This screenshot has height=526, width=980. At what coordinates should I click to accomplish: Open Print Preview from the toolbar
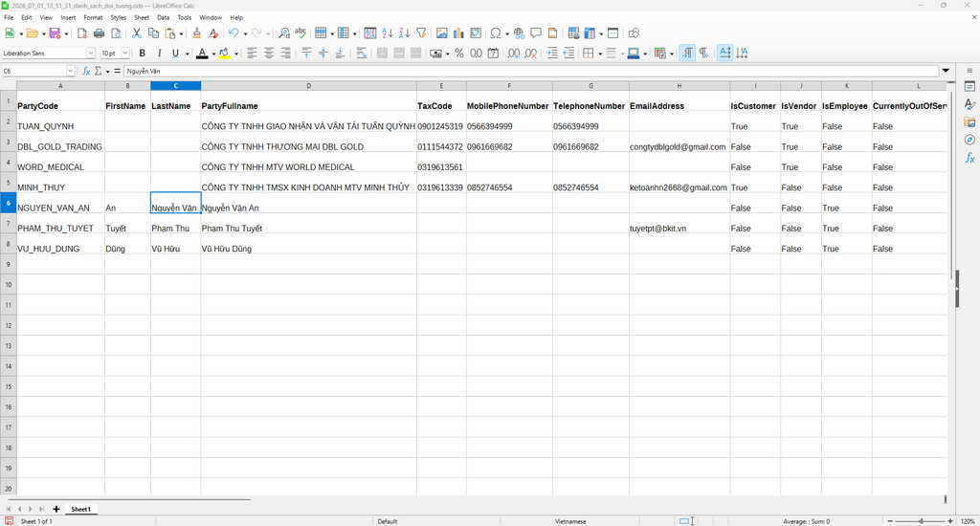tap(116, 33)
